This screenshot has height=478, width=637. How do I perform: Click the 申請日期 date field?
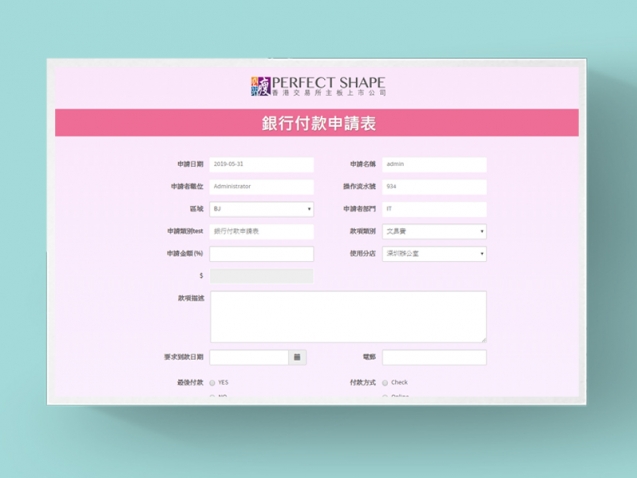[261, 164]
